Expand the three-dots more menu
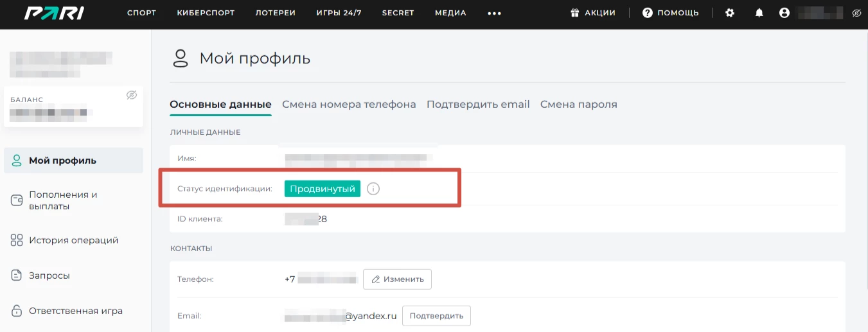Viewport: 868px width, 332px height. (x=494, y=13)
